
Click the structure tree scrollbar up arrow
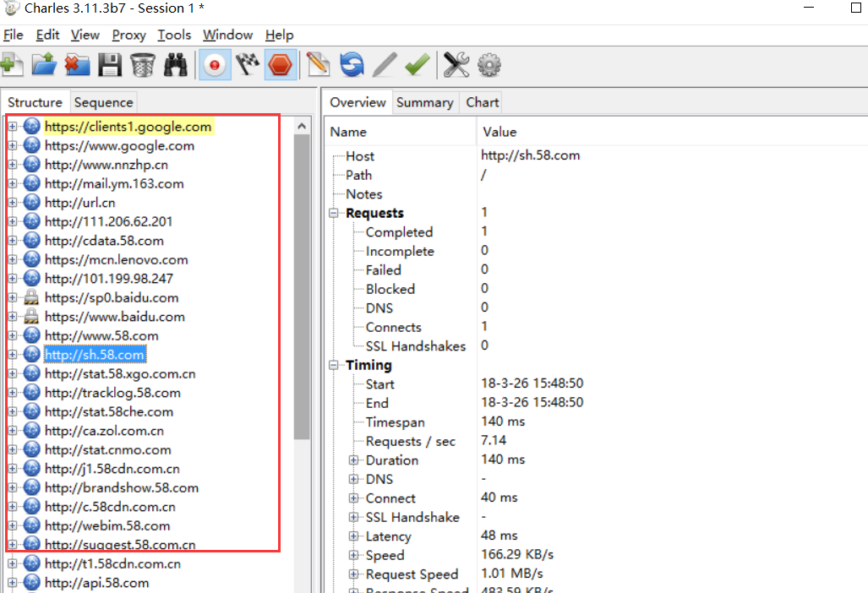pyautogui.click(x=302, y=126)
